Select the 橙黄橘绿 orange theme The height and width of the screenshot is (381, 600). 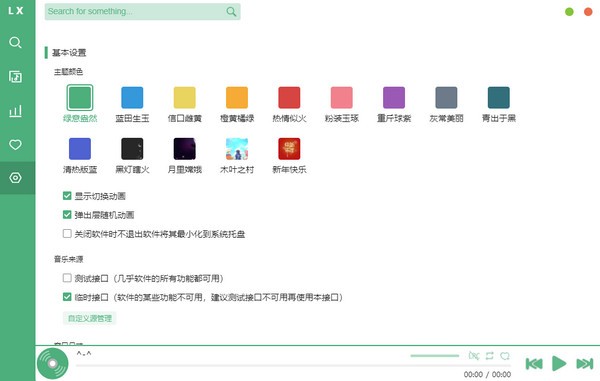237,98
